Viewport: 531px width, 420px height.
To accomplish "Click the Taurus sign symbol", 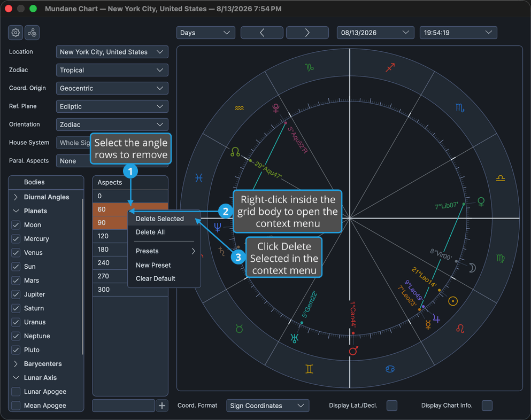I will [x=240, y=329].
